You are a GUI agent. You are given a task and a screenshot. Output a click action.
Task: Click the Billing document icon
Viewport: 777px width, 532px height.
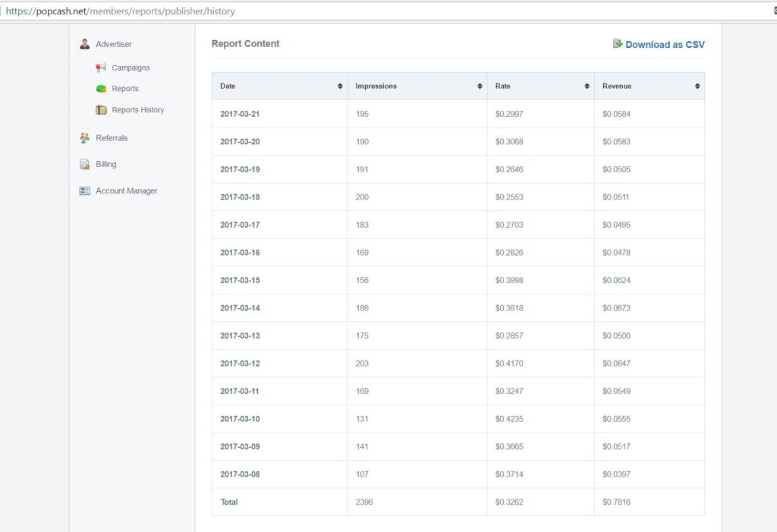(85, 164)
